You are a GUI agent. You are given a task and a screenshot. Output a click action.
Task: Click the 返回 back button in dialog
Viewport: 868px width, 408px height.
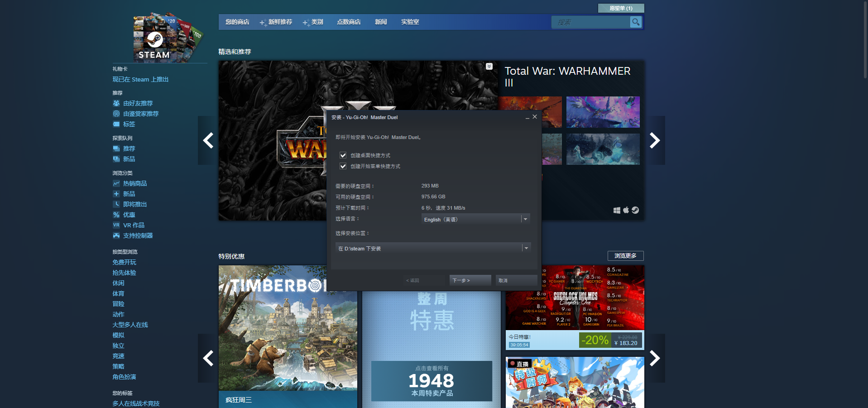(424, 280)
